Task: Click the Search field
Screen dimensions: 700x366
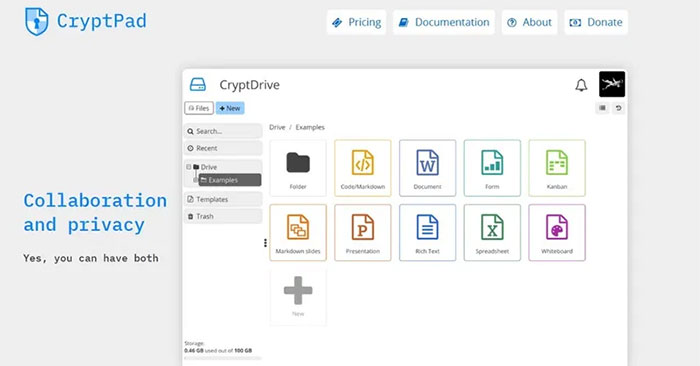Action: click(223, 131)
